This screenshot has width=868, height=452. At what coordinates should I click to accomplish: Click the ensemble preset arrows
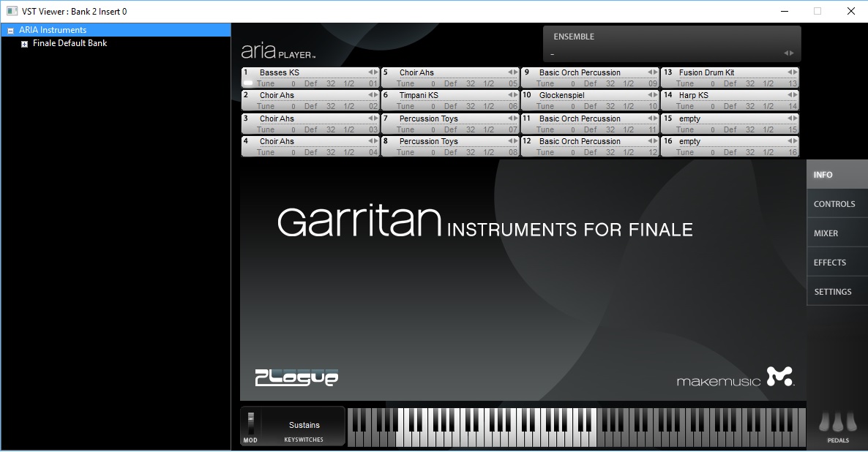click(x=788, y=53)
